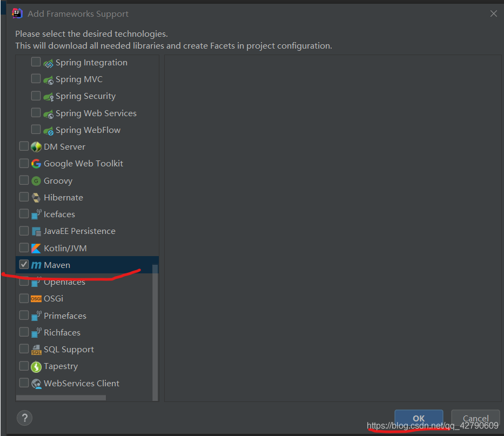Image resolution: width=504 pixels, height=436 pixels.
Task: Select the Richfaces label
Action: (62, 332)
